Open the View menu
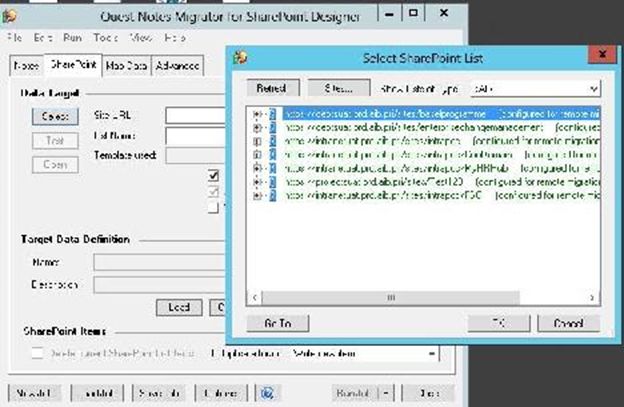This screenshot has width=624, height=407. (141, 38)
